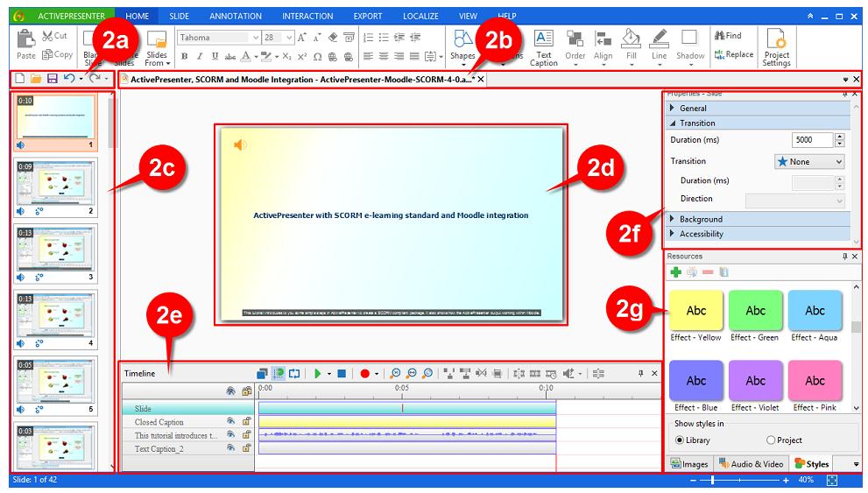Open the HOME ribbon tab
This screenshot has width=868, height=493.
coord(138,16)
